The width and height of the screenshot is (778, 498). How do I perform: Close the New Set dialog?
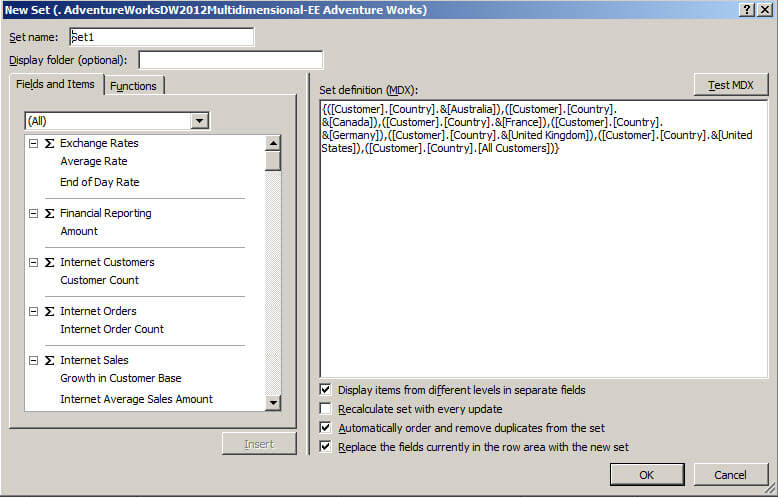click(765, 10)
